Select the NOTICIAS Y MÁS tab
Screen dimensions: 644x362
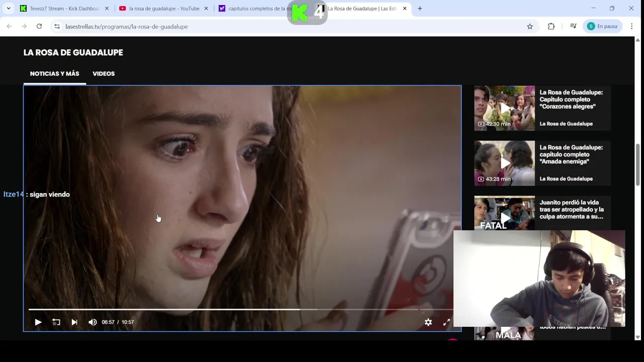point(54,73)
